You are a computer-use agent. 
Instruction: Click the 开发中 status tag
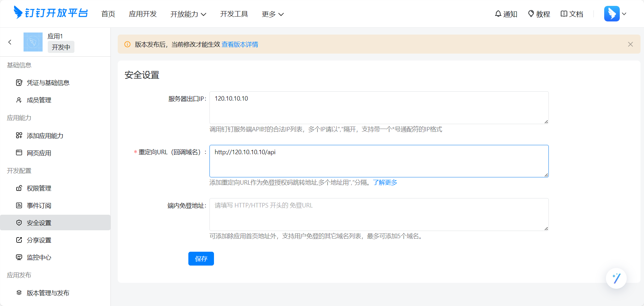(x=61, y=47)
